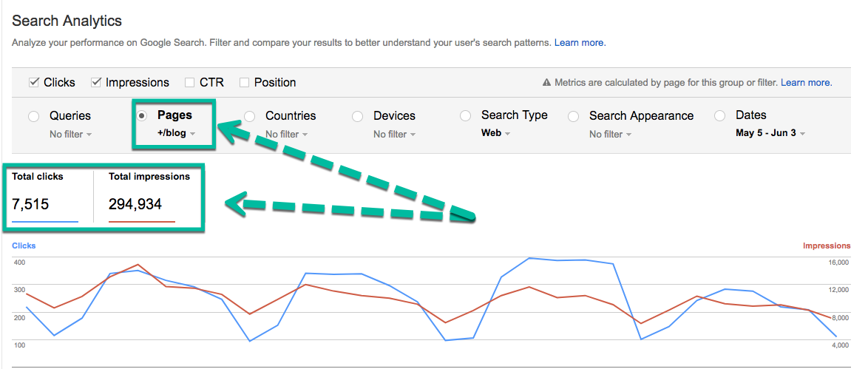The height and width of the screenshot is (369, 868).
Task: Open the Queries No filter dropdown
Action: tap(70, 135)
